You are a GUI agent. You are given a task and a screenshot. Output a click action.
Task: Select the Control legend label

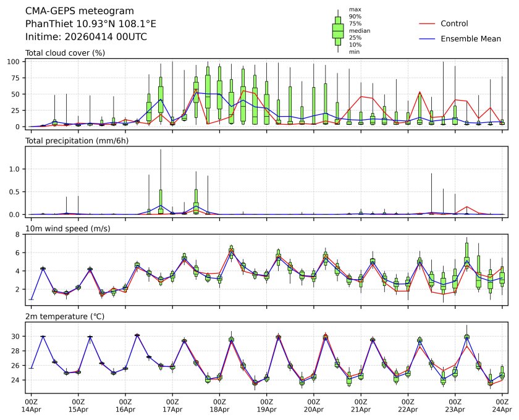point(454,24)
